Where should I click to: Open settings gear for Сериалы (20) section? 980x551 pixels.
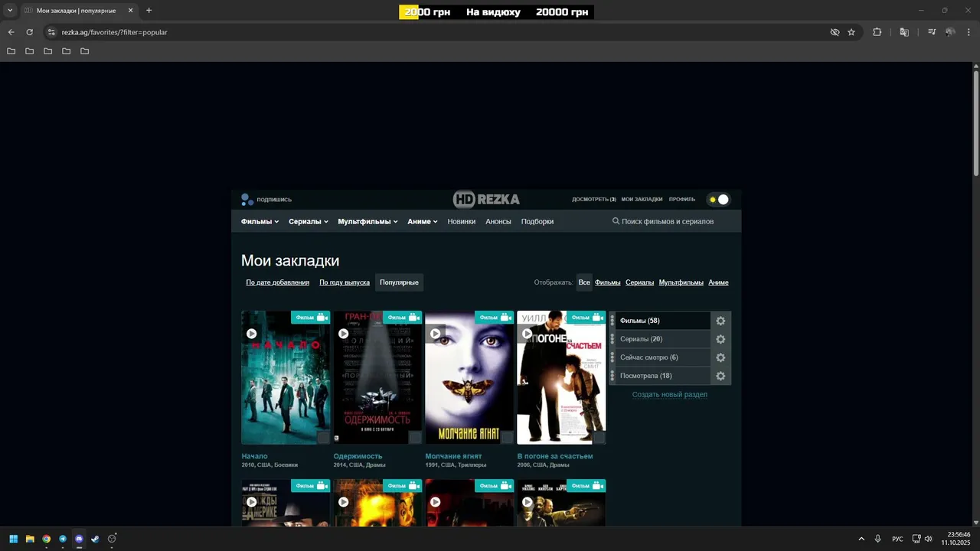point(720,339)
